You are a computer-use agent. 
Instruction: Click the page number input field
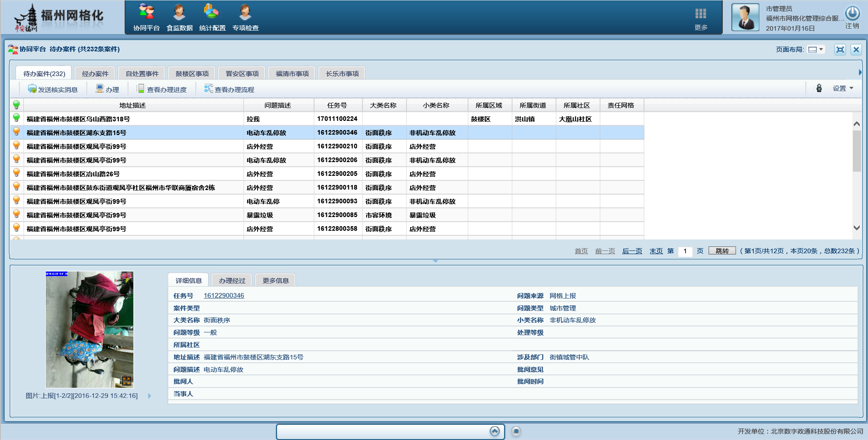685,251
